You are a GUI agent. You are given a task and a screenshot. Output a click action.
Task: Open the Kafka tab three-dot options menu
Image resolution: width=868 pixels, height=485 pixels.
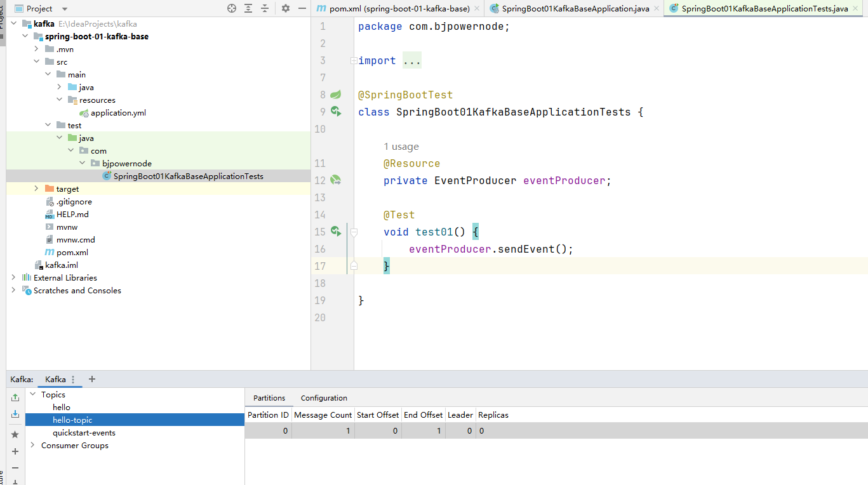[73, 380]
